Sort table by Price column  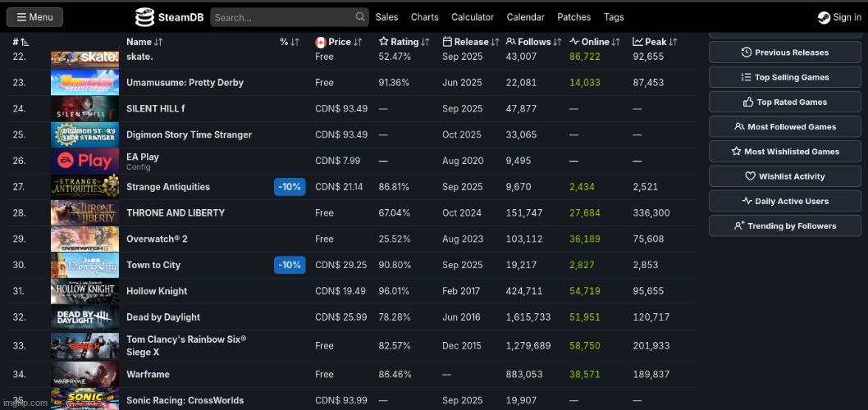tap(339, 42)
